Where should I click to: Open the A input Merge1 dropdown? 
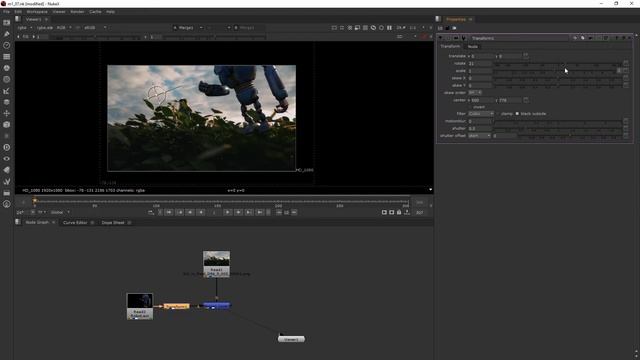pos(188,28)
